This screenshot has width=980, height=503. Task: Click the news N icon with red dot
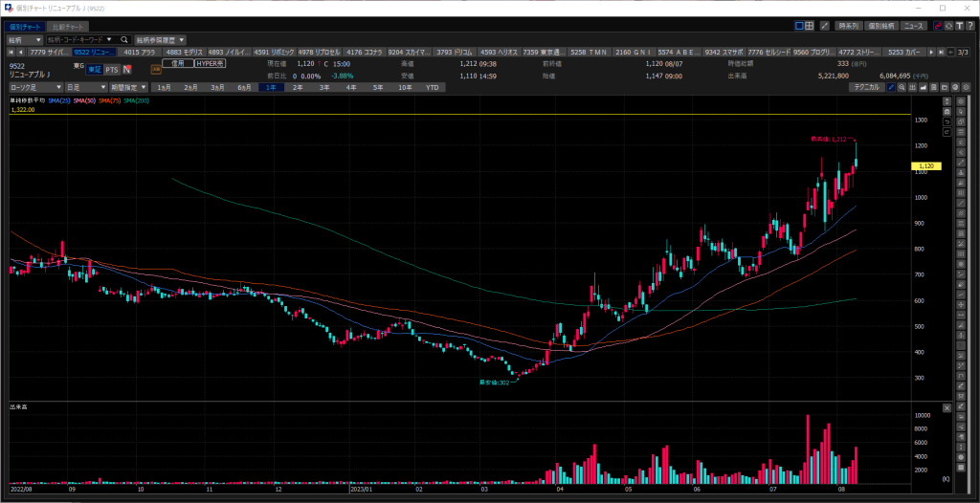click(127, 70)
